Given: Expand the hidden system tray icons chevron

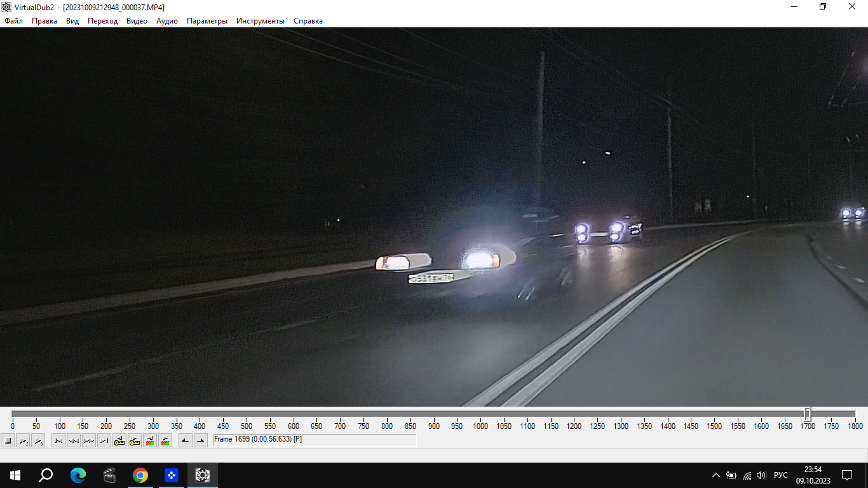Looking at the screenshot, I should click(716, 475).
